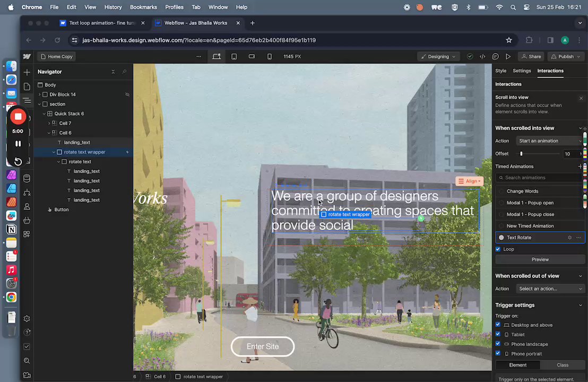
Task: Open the Pages panel icon
Action: 27,86
